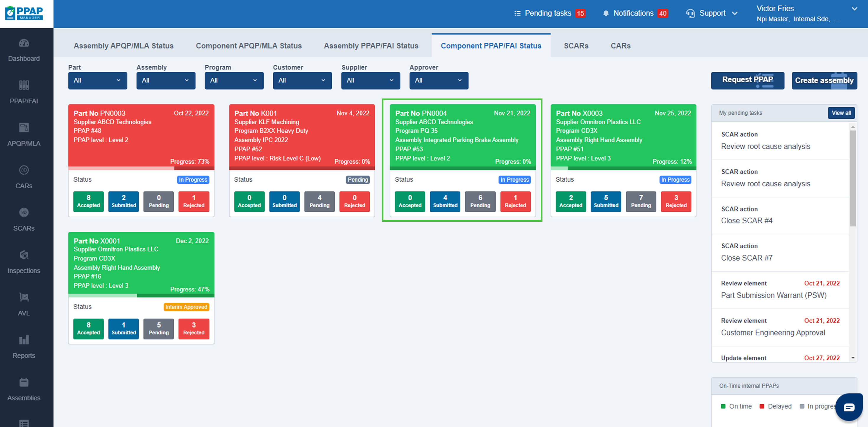868x427 pixels.
Task: Go to PPAP/FAI sidebar icon
Action: pos(24,85)
